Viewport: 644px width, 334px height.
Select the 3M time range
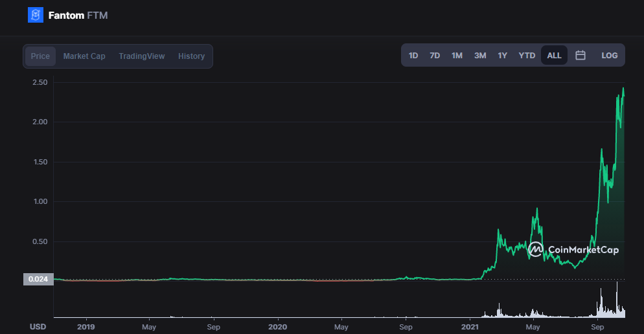coord(480,56)
